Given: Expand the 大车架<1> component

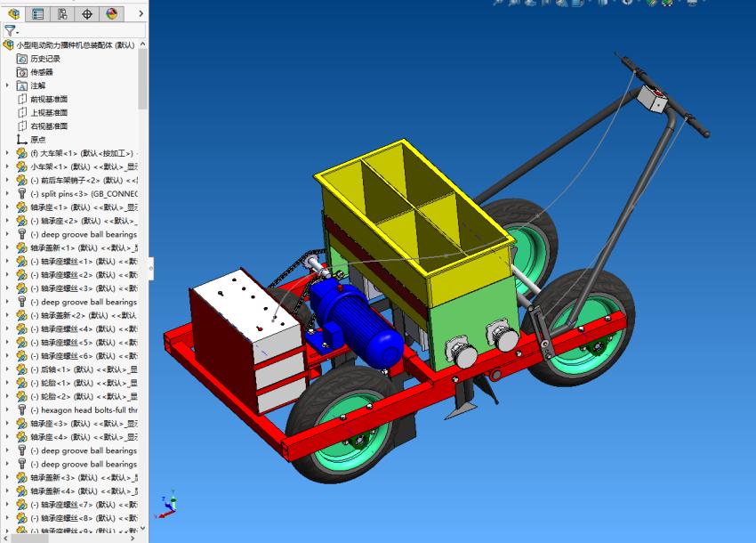Looking at the screenshot, I should point(8,153).
